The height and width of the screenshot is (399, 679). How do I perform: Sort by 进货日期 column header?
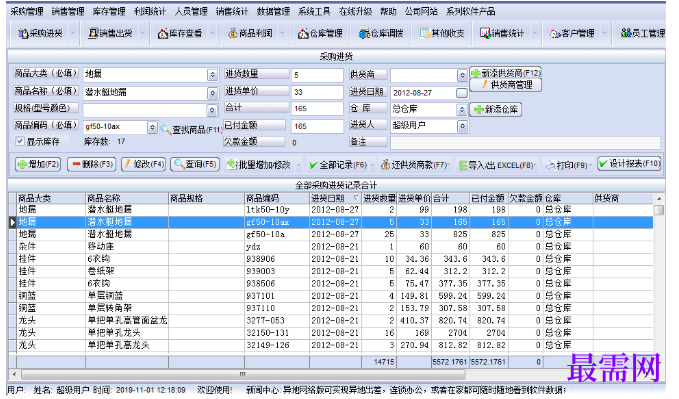tap(336, 198)
